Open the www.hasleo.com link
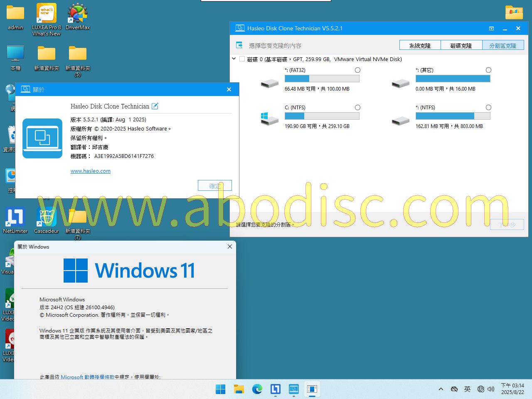The height and width of the screenshot is (399, 532). point(91,171)
